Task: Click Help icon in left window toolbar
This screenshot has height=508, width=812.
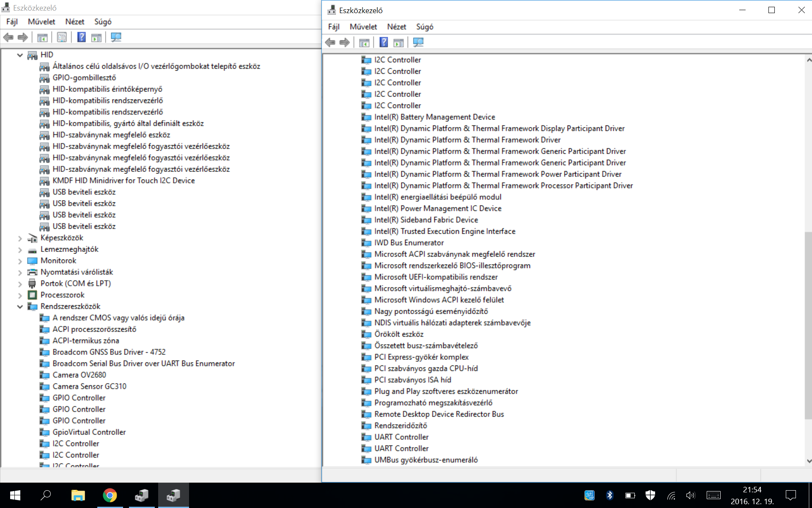Action: (82, 37)
